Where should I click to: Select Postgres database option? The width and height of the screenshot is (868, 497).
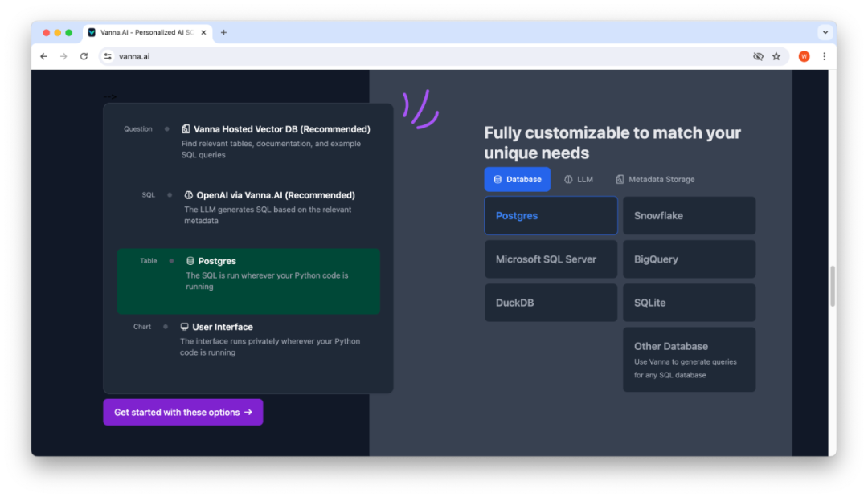click(x=551, y=216)
